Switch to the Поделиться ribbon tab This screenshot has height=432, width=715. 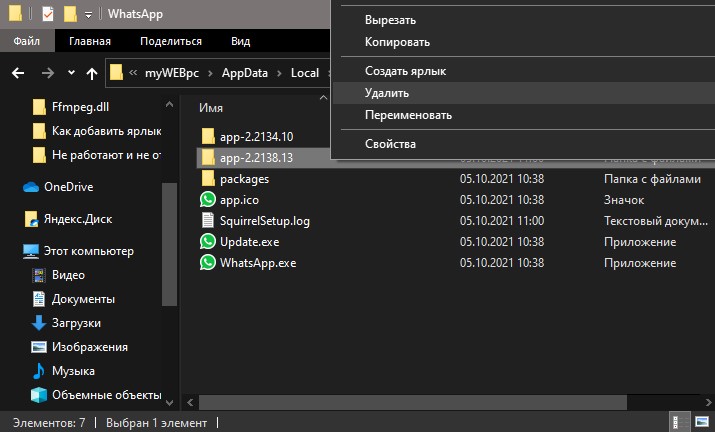click(x=171, y=41)
